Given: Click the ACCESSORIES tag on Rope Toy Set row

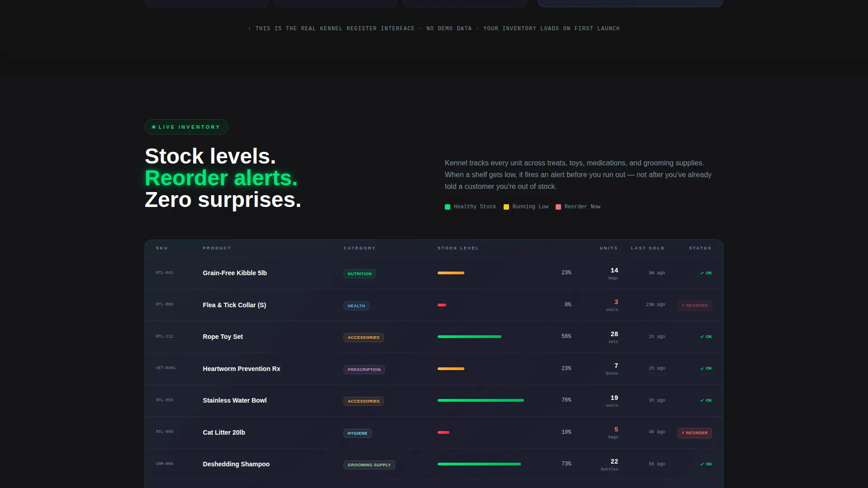Looking at the screenshot, I should coord(363,338).
